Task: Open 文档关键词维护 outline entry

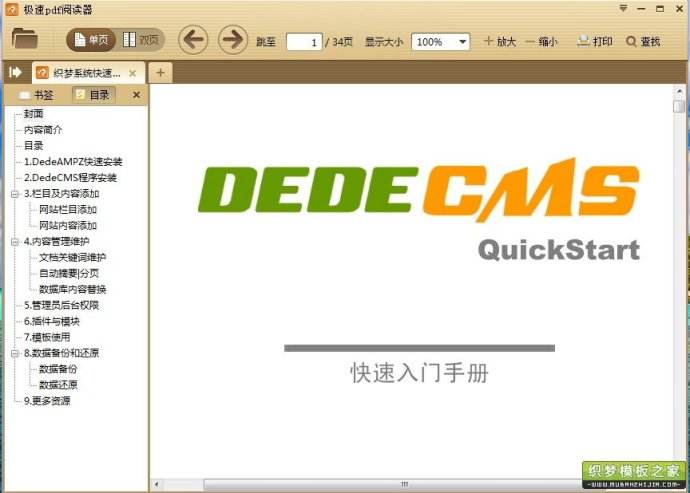Action: [73, 257]
